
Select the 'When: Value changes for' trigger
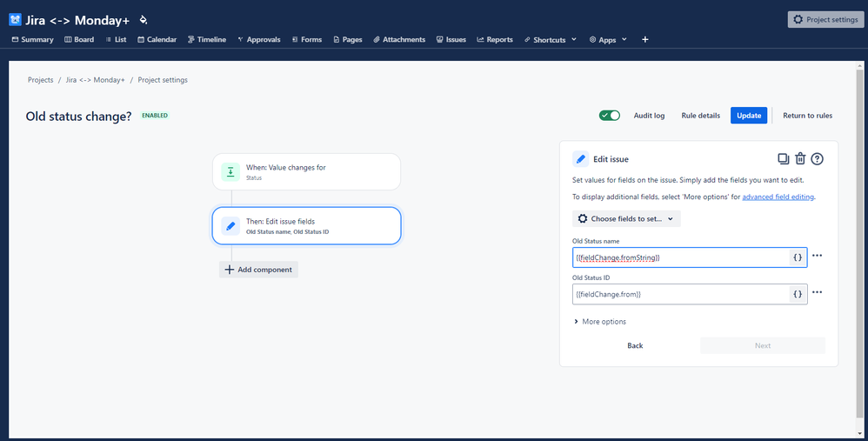[306, 171]
